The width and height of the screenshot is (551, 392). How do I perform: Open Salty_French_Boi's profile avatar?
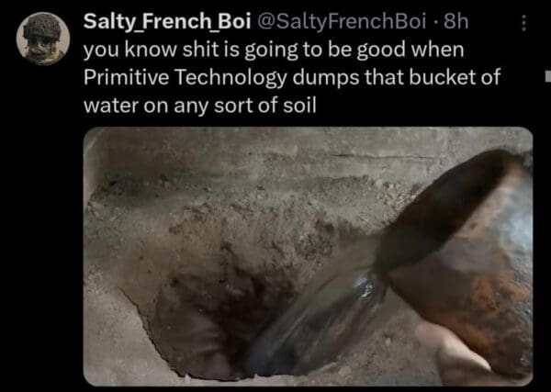point(43,39)
